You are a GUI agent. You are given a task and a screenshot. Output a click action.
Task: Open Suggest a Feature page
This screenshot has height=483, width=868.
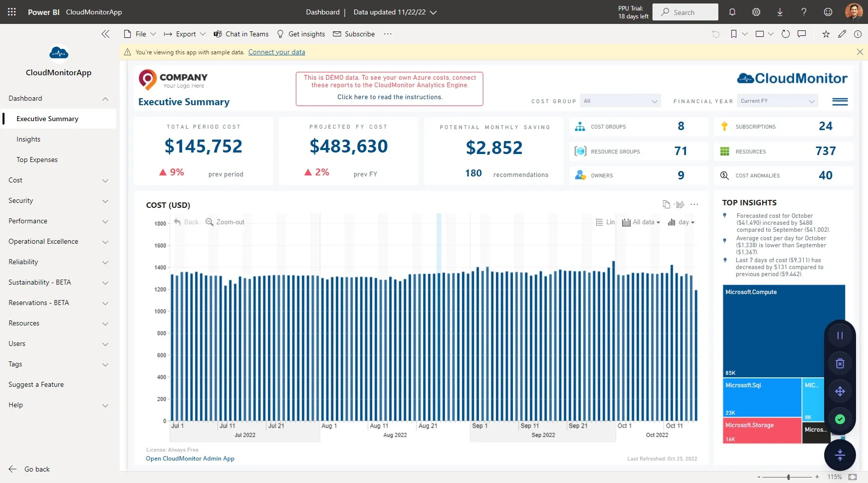[36, 384]
